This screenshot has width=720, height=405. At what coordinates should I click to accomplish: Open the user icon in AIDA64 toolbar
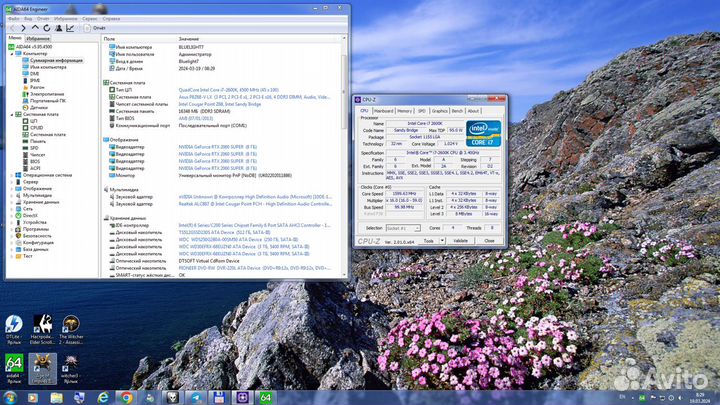coord(58,28)
